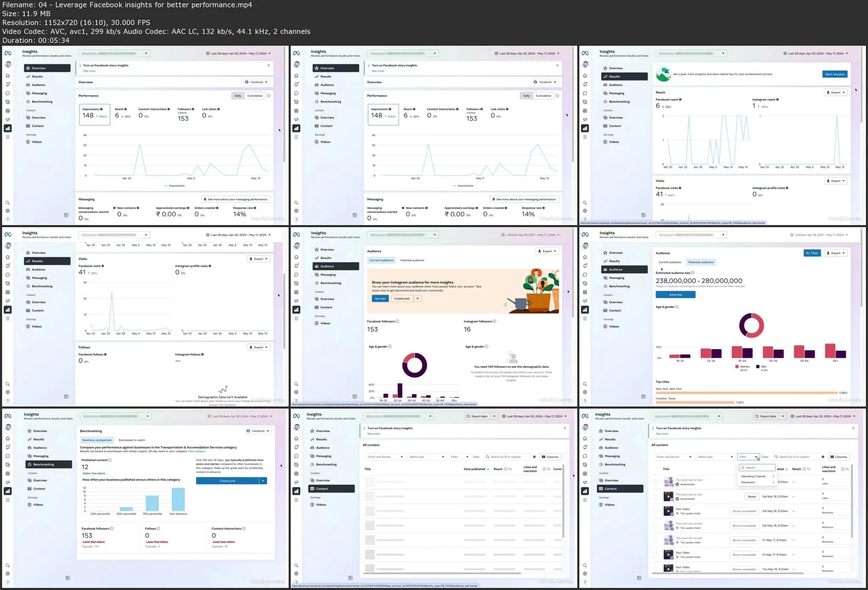This screenshot has width=868, height=590.
Task: Click the planner grid rail icon in the filter-popup frame
Action: click(585, 473)
